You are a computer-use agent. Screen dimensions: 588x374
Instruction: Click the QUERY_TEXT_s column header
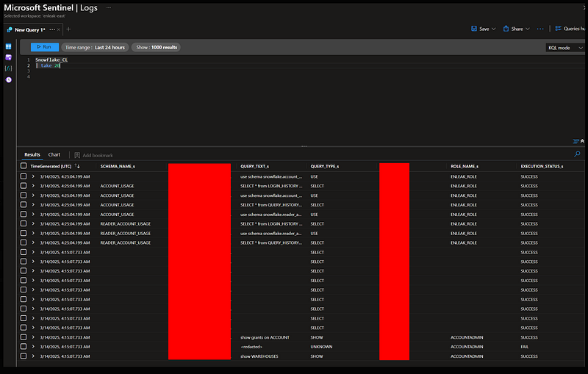click(254, 166)
